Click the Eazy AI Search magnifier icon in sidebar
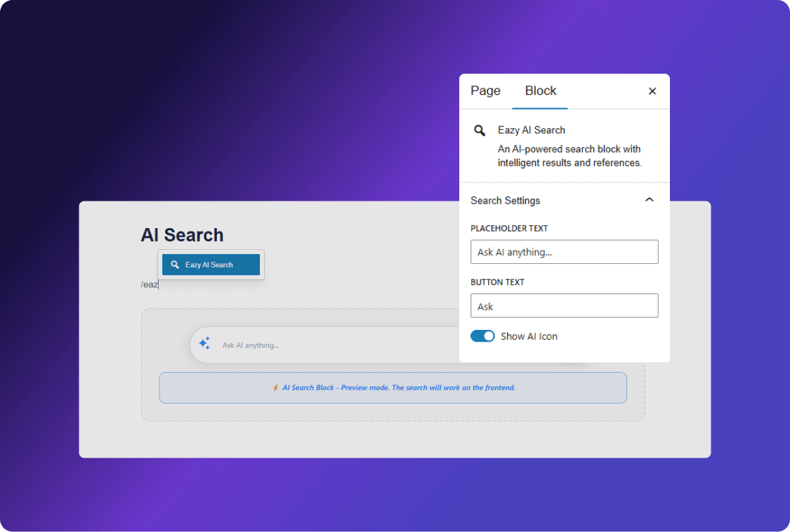 click(480, 131)
